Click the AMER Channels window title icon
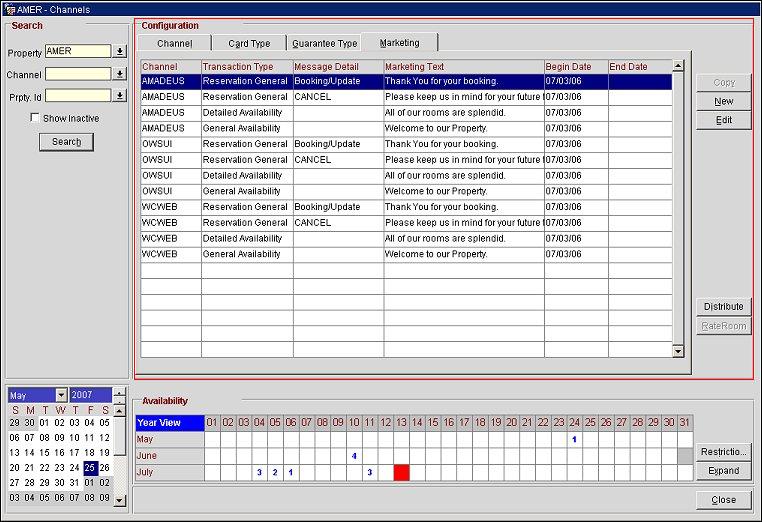Viewport: 762px width, 522px height. 9,8
